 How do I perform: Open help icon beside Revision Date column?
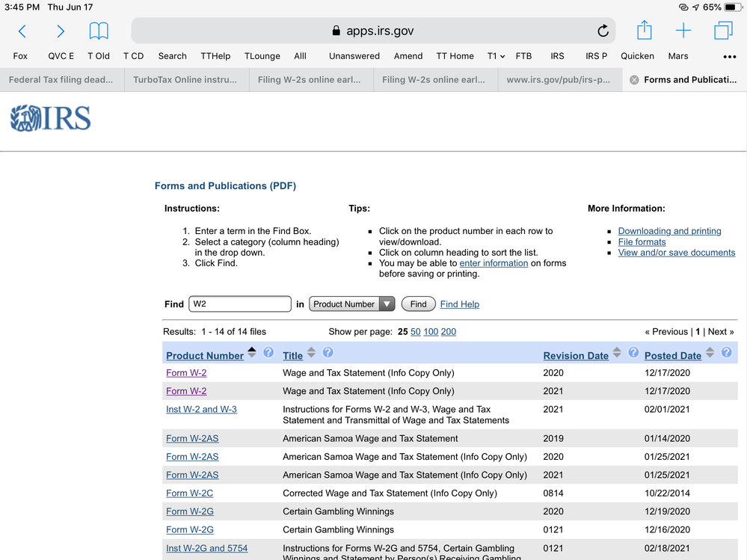[x=633, y=352]
